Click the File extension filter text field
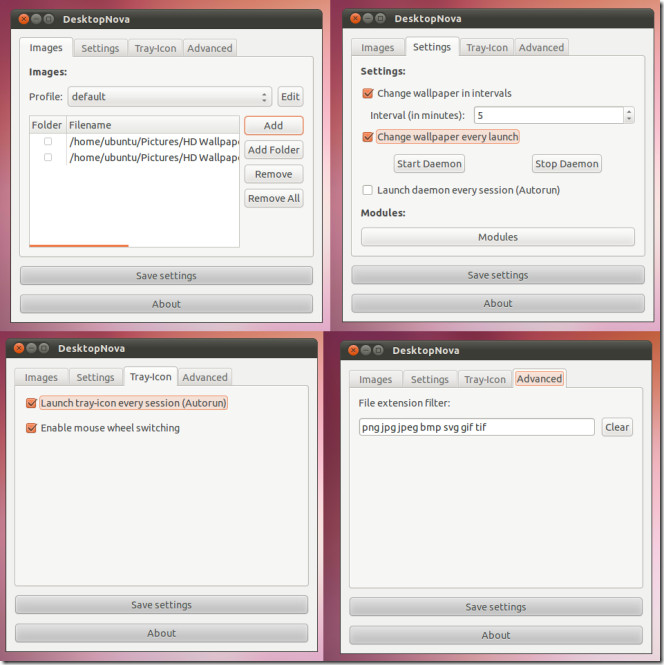The image size is (664, 665). (x=477, y=427)
